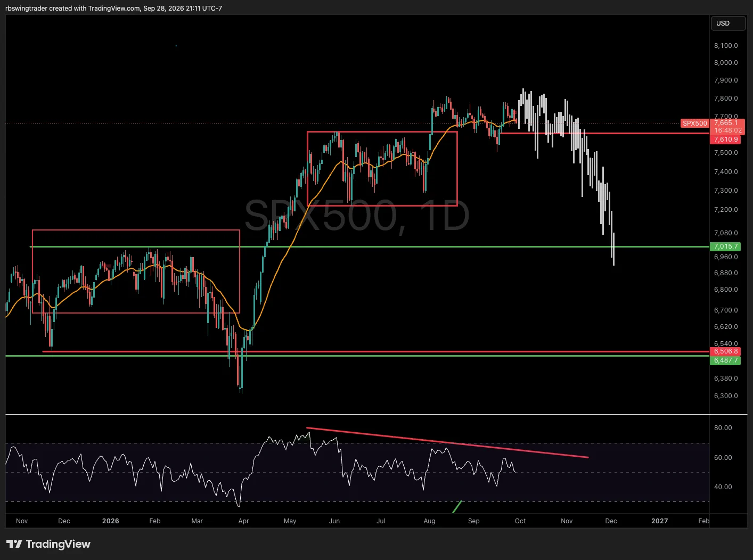Click the rbswingtrader TradingView.com header caption
The height and width of the screenshot is (560, 753).
[x=113, y=9]
